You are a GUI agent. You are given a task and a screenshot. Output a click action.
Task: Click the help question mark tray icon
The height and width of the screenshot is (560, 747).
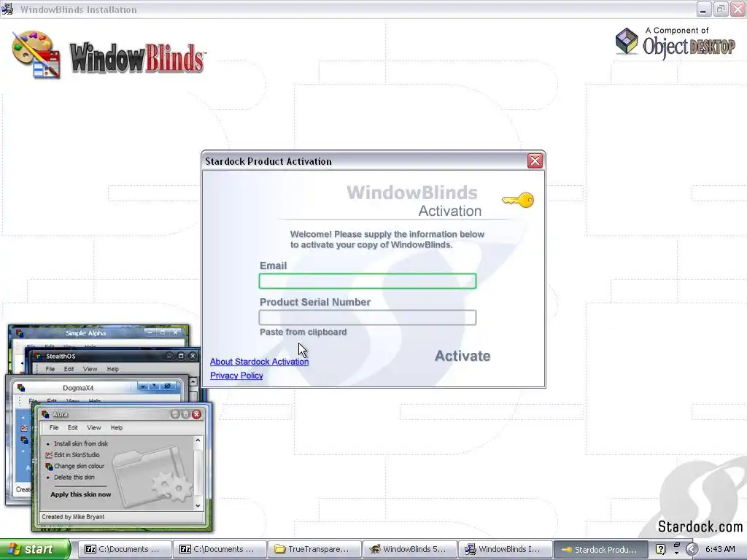(x=660, y=549)
